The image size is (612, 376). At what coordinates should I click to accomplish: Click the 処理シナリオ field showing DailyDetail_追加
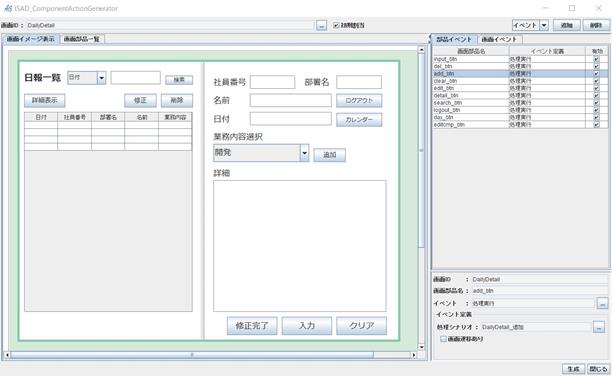point(536,327)
